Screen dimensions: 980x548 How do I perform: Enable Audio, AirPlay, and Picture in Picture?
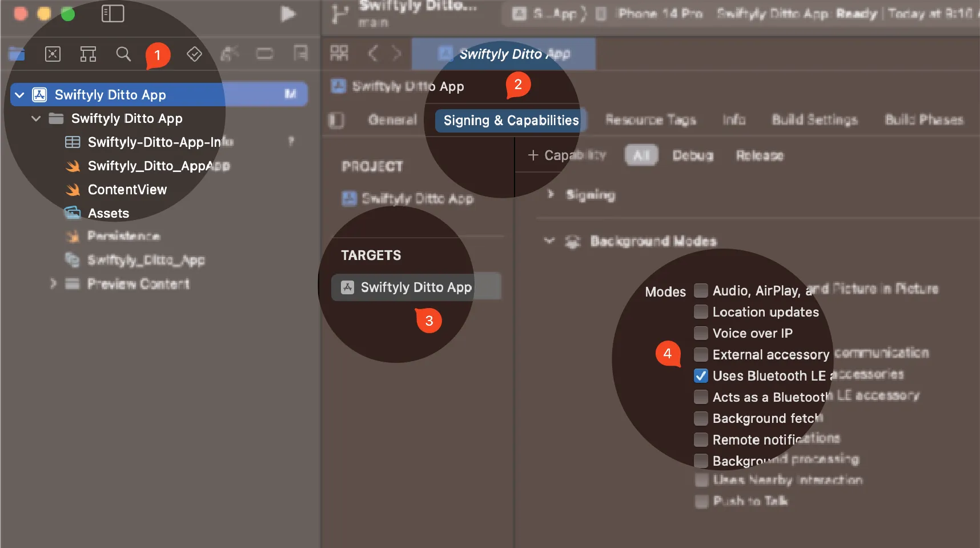point(701,291)
